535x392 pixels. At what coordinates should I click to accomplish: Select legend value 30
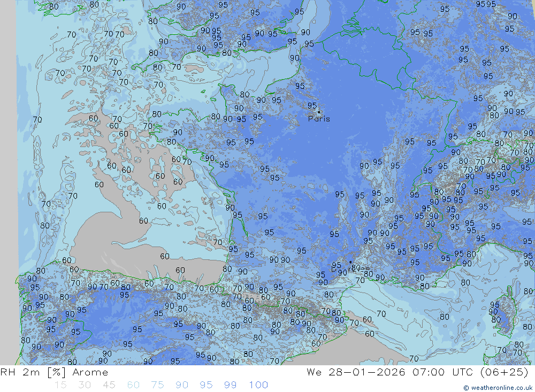[85, 385]
